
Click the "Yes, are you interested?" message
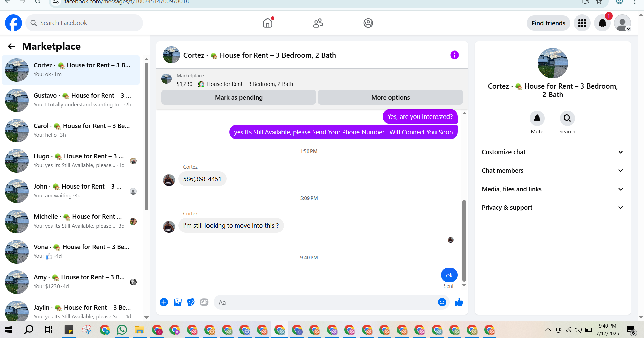[x=420, y=117]
